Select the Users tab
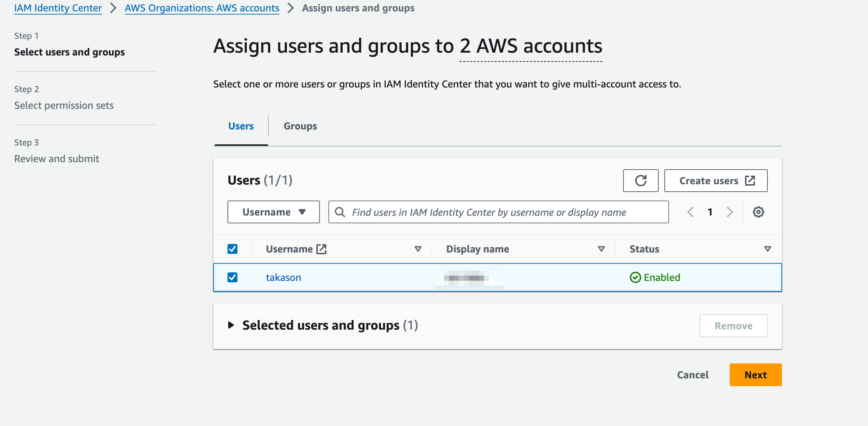868x426 pixels. [241, 126]
